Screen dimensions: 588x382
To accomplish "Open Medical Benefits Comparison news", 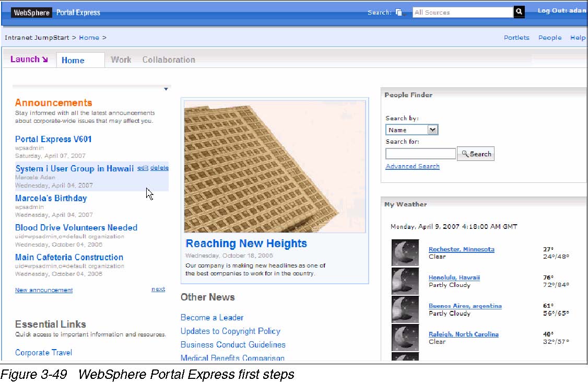I will (x=232, y=357).
